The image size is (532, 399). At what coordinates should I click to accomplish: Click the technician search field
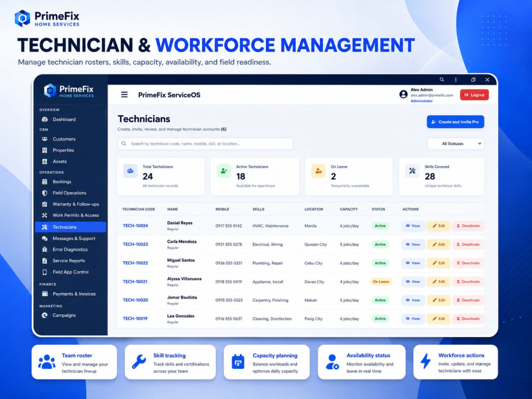205,144
